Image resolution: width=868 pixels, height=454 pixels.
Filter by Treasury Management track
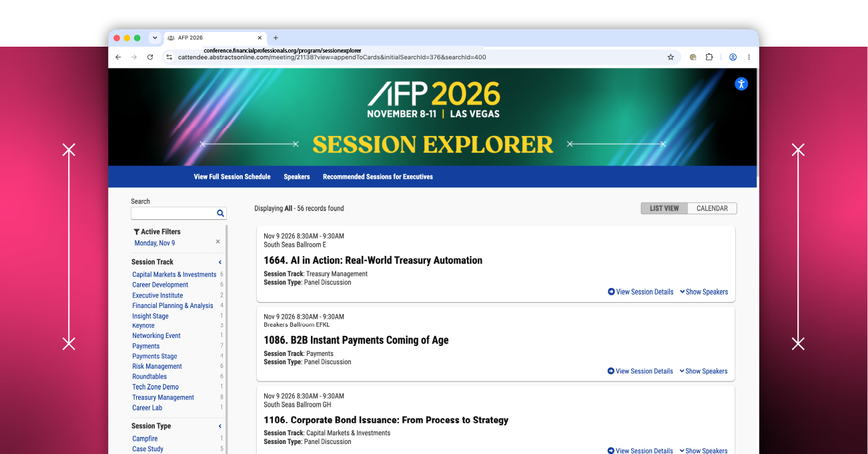(163, 398)
